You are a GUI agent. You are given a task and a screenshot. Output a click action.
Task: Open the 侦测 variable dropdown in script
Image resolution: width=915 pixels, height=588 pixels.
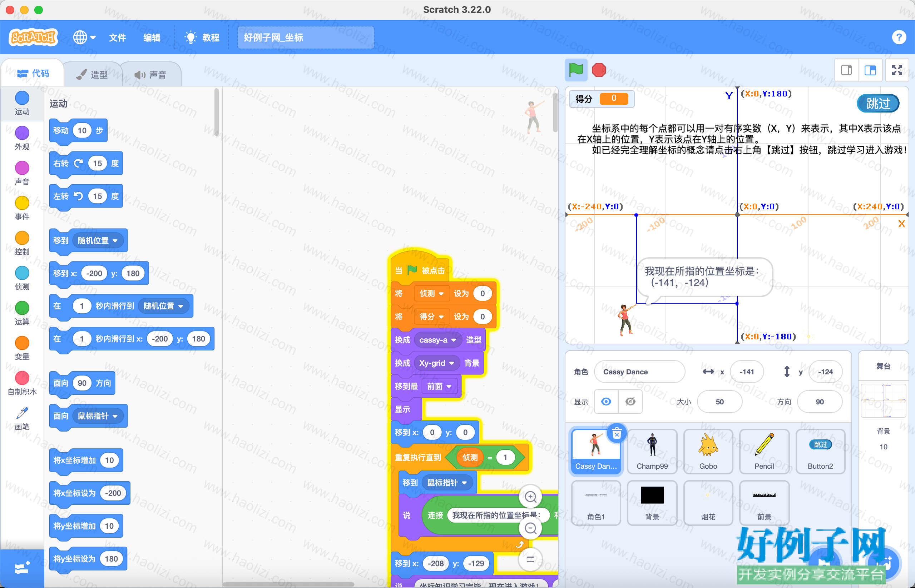point(431,293)
